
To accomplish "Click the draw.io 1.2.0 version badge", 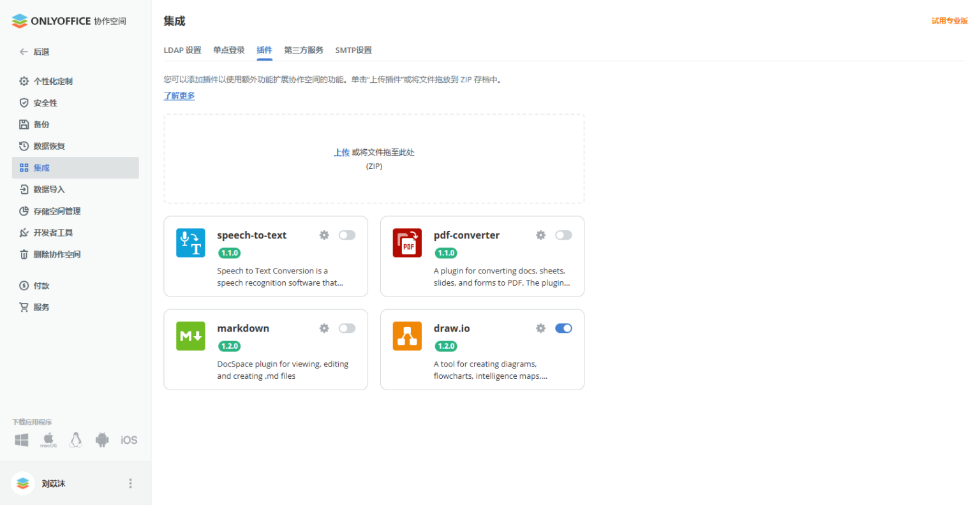I will [446, 346].
